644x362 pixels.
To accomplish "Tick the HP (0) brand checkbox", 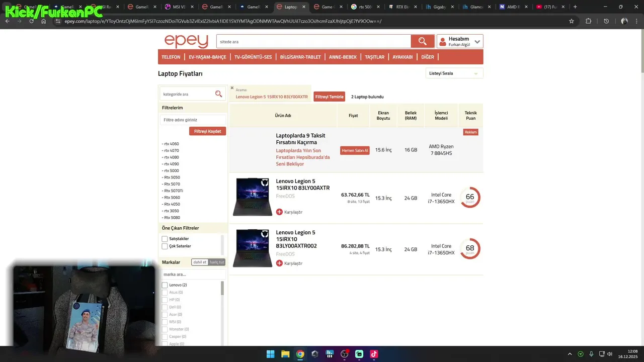I will 165,300.
